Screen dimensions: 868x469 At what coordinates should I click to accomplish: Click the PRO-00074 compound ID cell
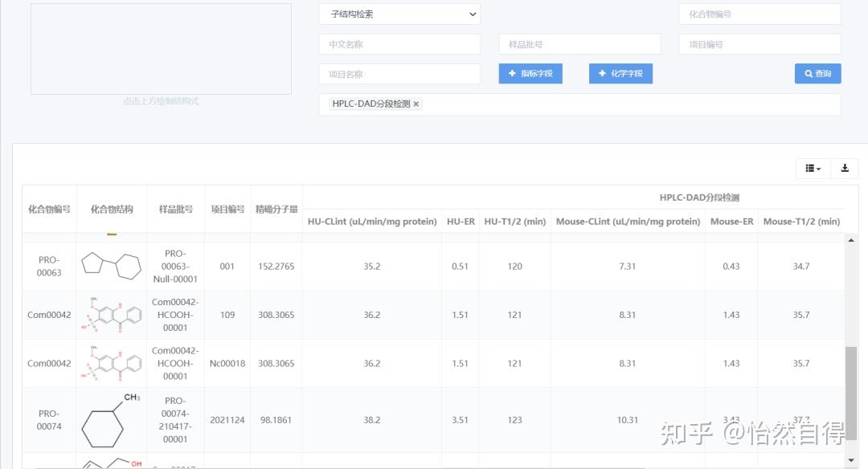(x=49, y=420)
